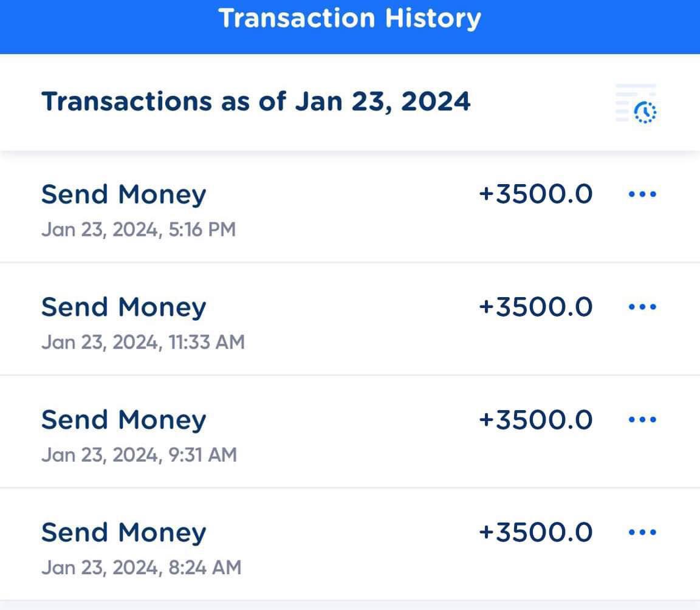Tap Send Money label of 9:31 AM transaction

124,420
